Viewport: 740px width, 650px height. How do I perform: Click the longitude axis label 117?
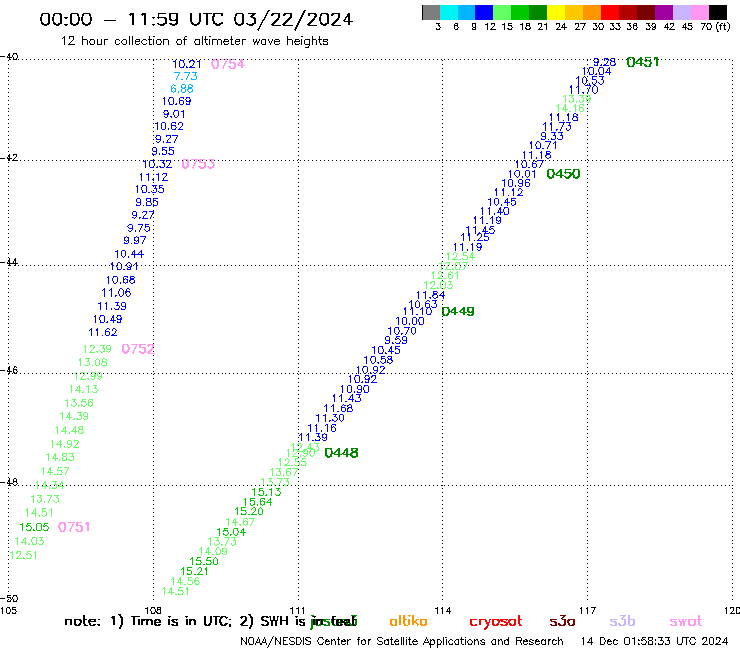pos(588,611)
